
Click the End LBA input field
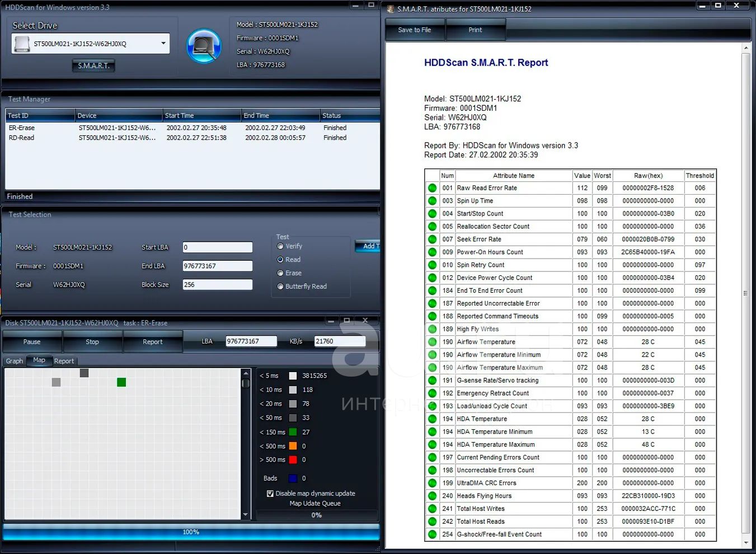click(217, 266)
